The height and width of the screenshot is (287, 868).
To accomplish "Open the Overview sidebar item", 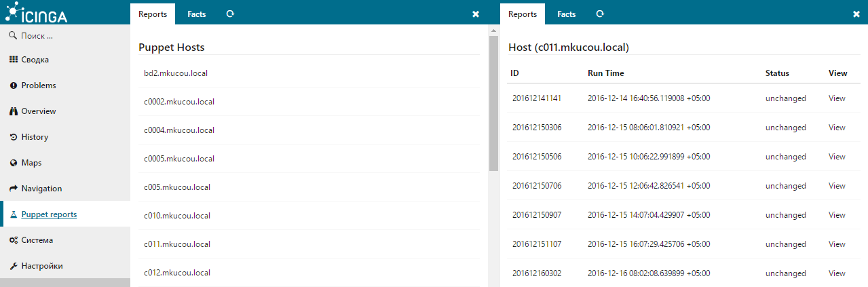I will pyautogui.click(x=38, y=111).
